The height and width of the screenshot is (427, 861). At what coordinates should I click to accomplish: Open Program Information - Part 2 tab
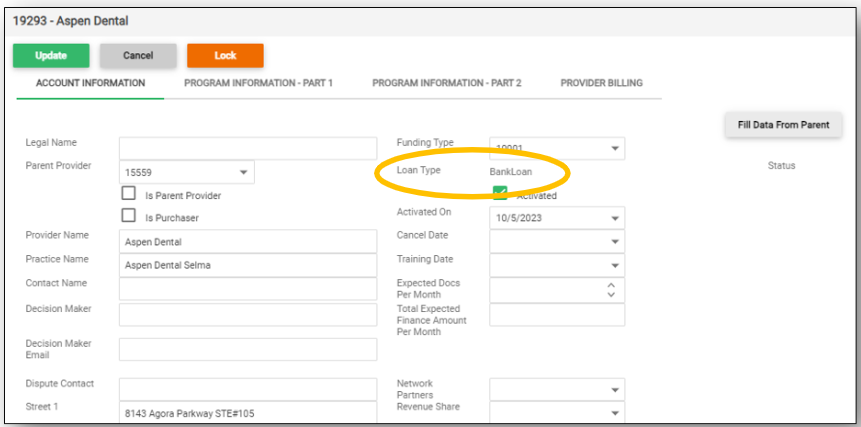[x=447, y=83]
